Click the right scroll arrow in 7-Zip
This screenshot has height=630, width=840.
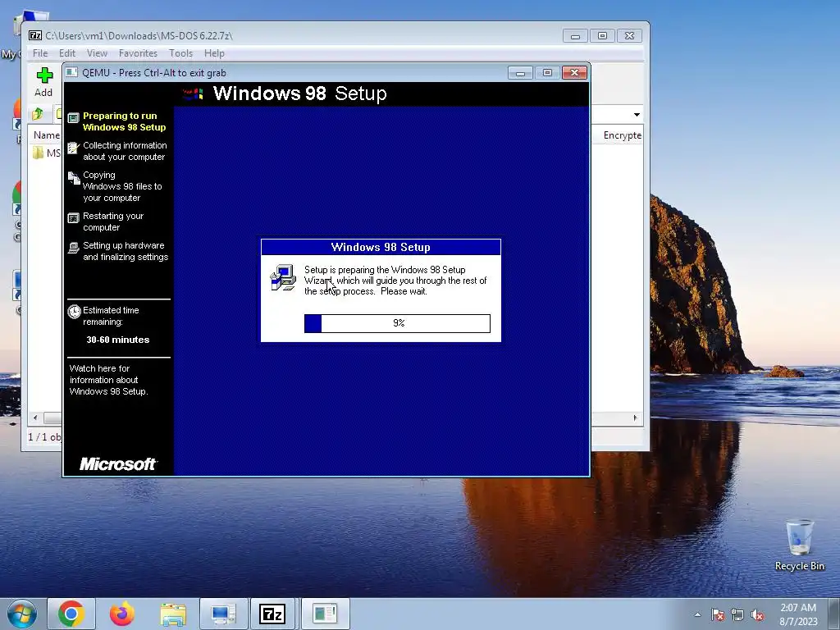(x=636, y=418)
